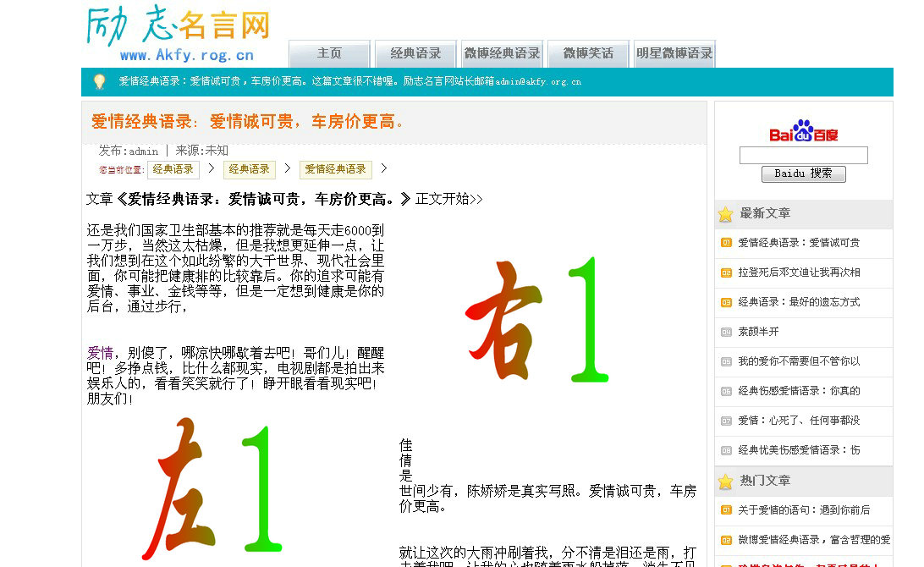
Task: Click the 左1 banner image
Action: 213,488
